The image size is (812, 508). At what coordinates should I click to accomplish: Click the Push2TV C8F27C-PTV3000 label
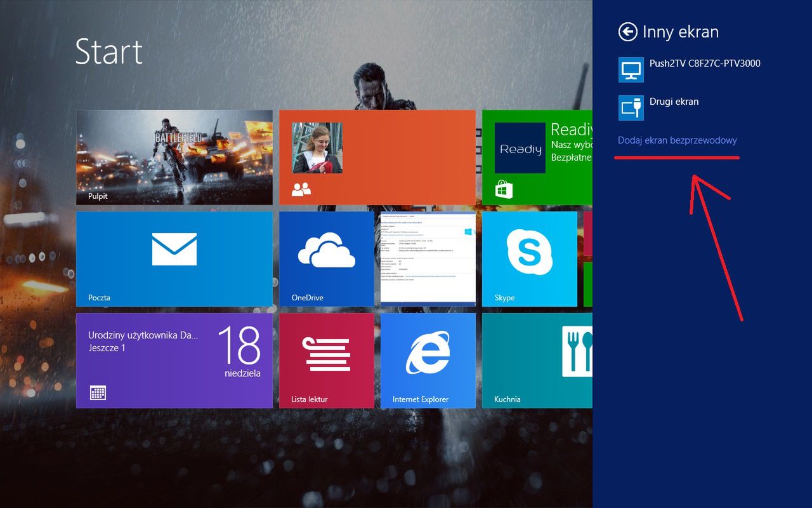[x=705, y=63]
